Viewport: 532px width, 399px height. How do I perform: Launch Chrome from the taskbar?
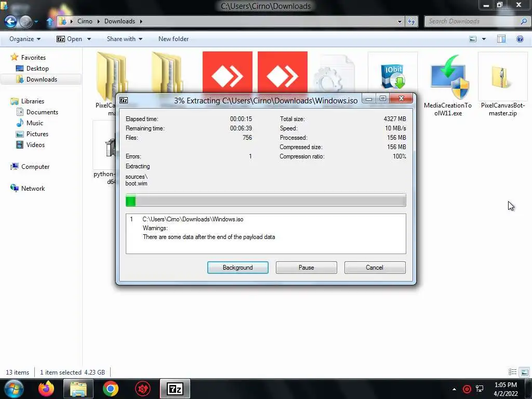coord(111,389)
